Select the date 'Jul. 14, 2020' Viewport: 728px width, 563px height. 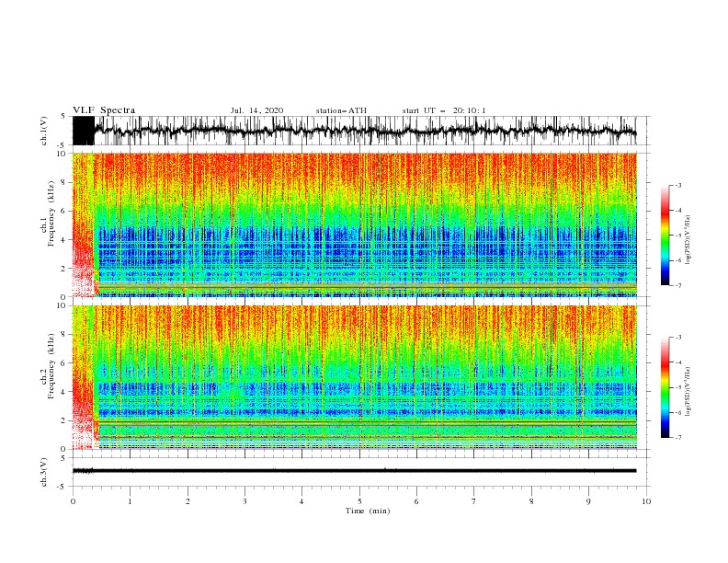point(256,110)
